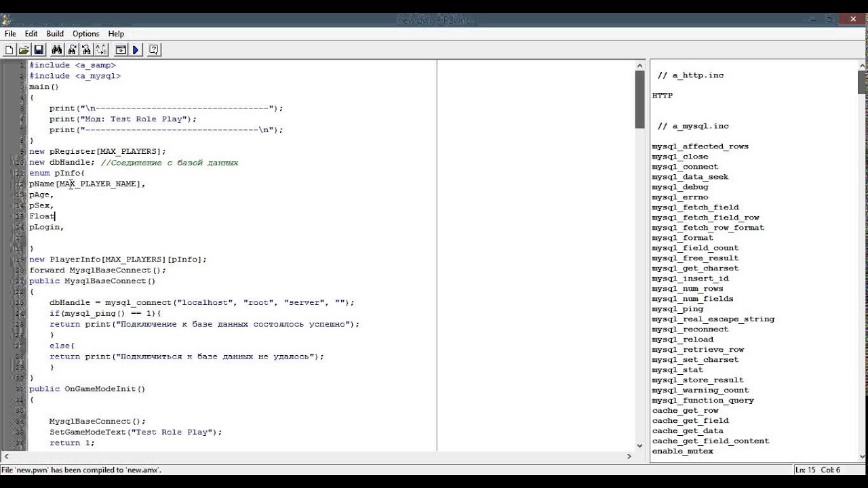Click the compiled message in status bar
868x488 pixels.
pos(81,470)
